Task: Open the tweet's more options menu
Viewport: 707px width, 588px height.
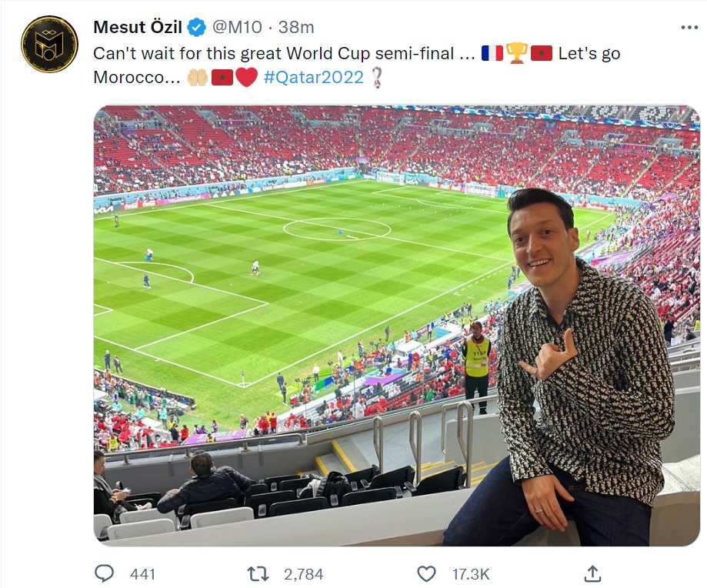Action: [689, 27]
